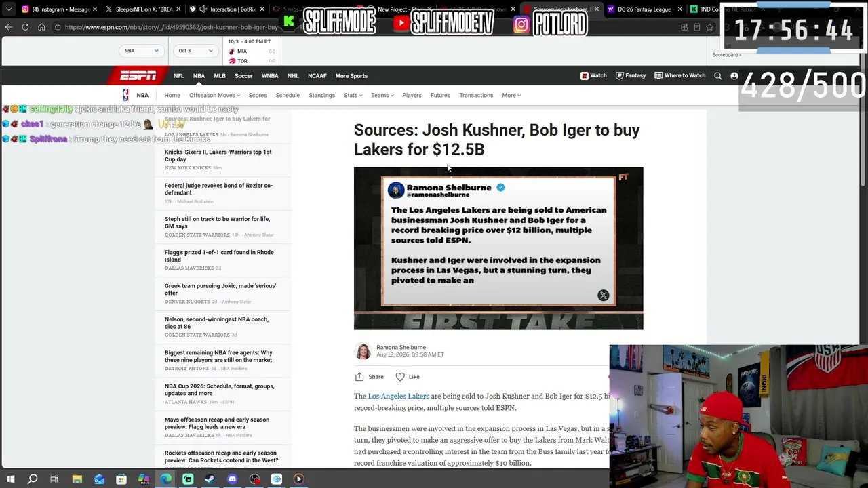This screenshot has width=868, height=488.
Task: Expand the More dropdown in NBA nav
Action: pos(511,95)
